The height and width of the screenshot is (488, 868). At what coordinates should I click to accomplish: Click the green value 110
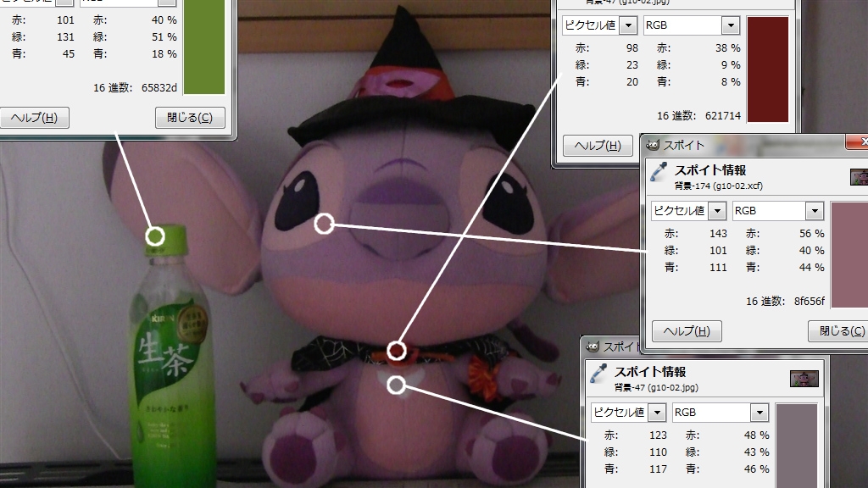coord(658,452)
